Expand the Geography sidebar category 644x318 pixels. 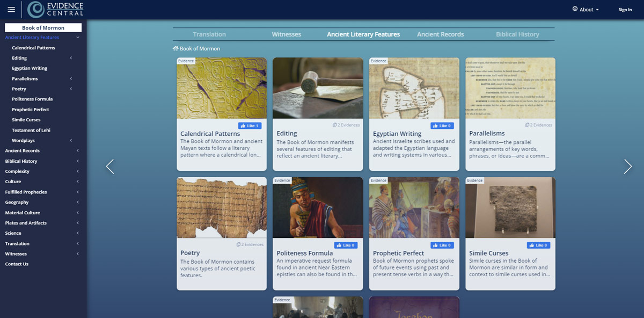coord(78,203)
